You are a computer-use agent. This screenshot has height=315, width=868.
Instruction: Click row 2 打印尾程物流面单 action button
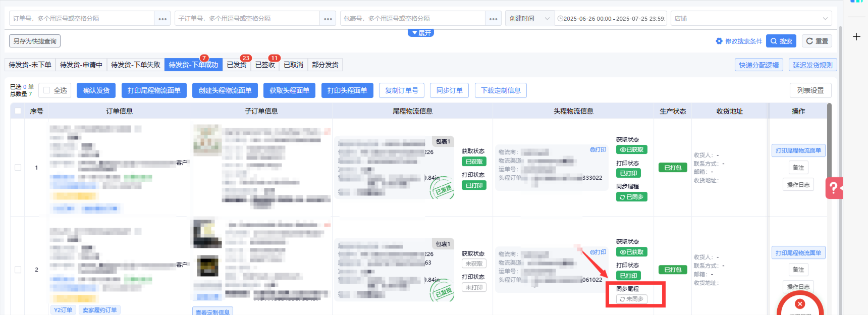click(798, 253)
